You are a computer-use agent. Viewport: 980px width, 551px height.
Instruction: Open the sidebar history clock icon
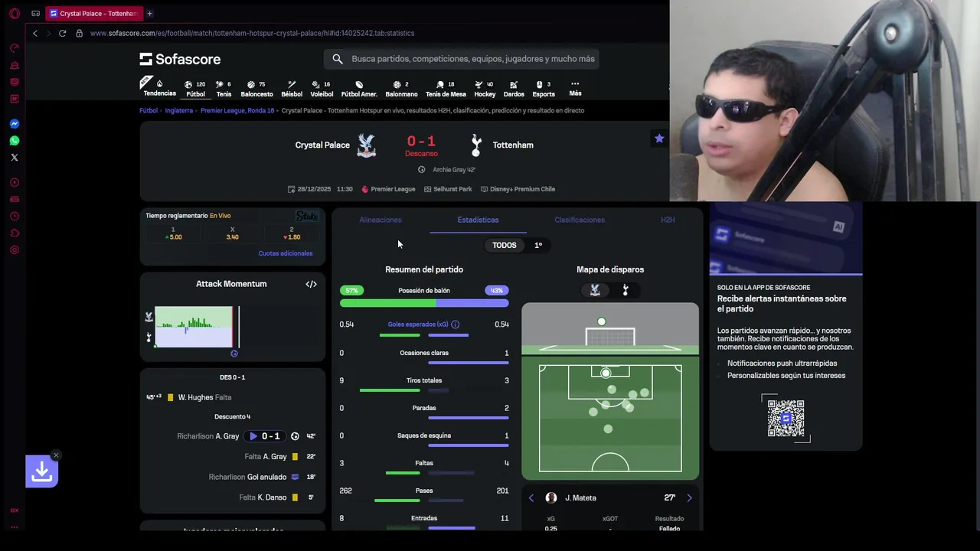coord(14,217)
